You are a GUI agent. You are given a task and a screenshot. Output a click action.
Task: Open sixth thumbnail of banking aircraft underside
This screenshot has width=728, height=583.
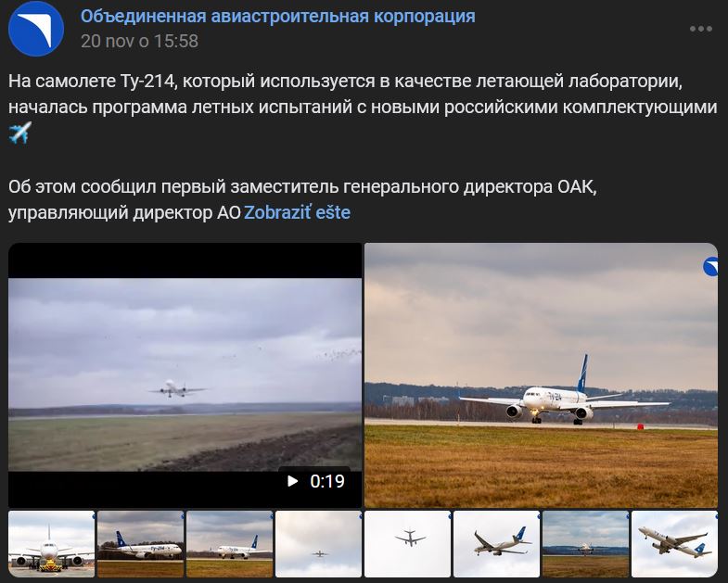pyautogui.click(x=497, y=544)
